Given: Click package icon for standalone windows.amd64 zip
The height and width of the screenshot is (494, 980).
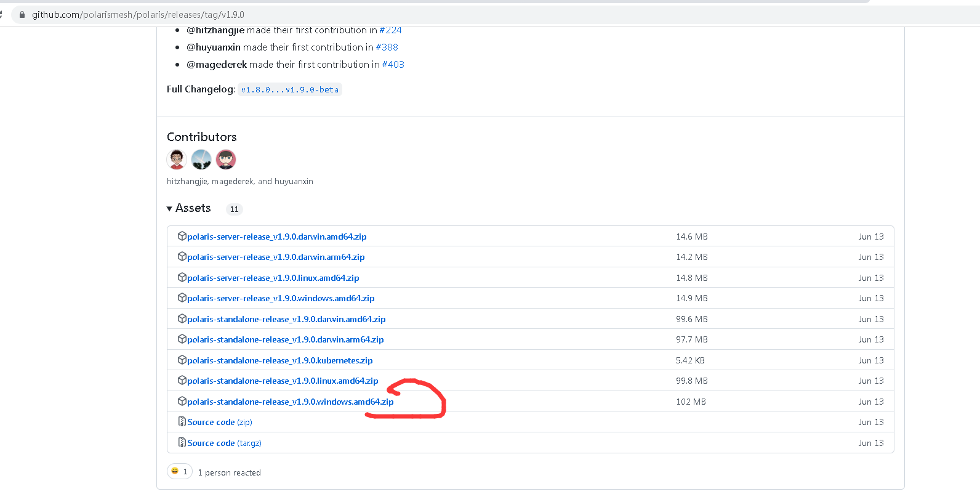Looking at the screenshot, I should tap(182, 401).
